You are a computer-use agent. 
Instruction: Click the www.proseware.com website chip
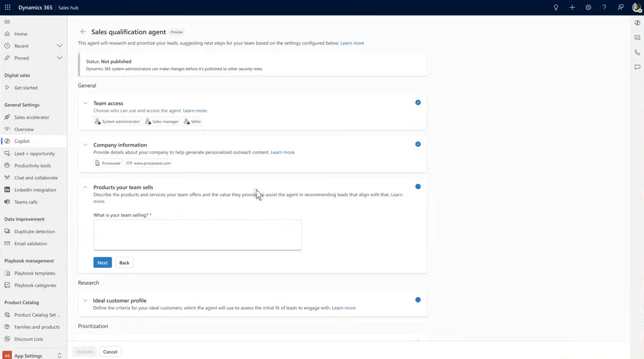pyautogui.click(x=148, y=163)
